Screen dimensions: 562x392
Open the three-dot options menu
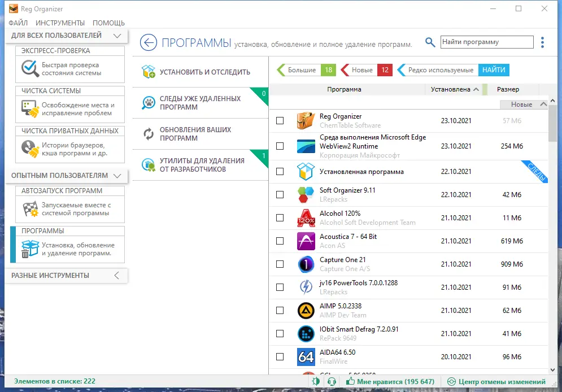coord(542,42)
